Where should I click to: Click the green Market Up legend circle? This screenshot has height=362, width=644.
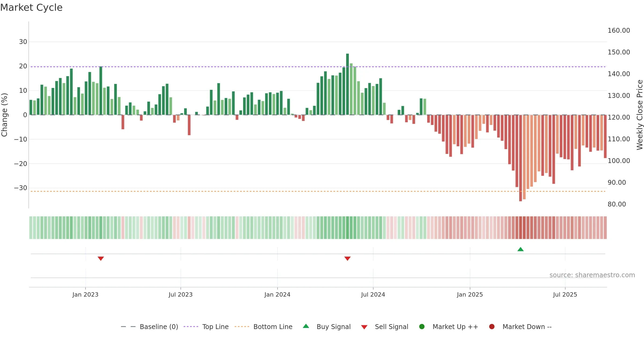422,327
